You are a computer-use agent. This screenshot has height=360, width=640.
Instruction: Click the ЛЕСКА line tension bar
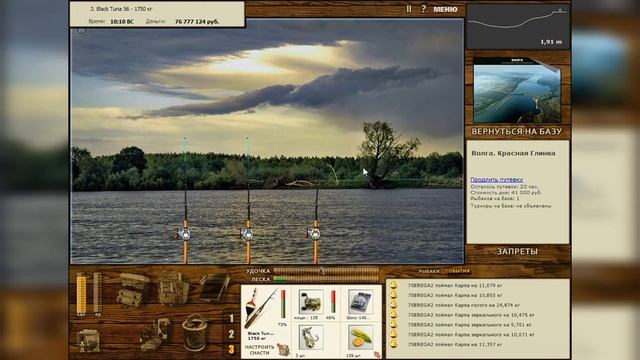click(326, 279)
